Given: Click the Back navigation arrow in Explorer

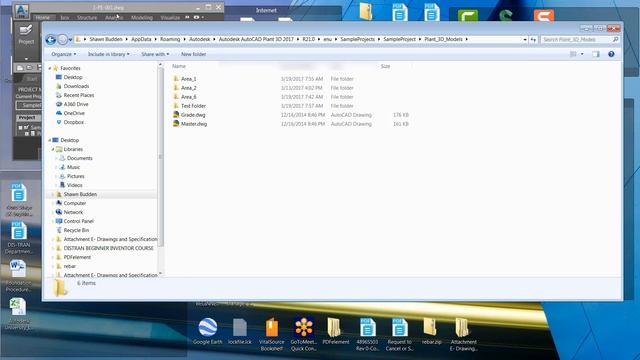Looking at the screenshot, I should coord(51,40).
